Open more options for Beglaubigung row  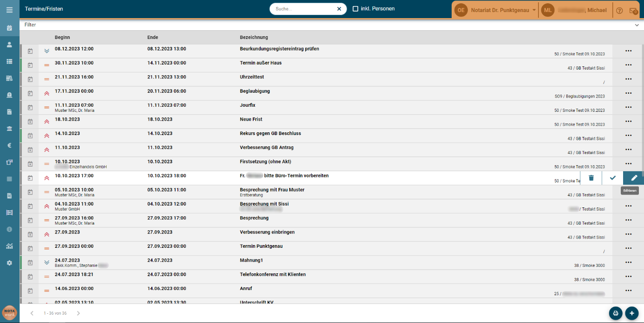629,93
